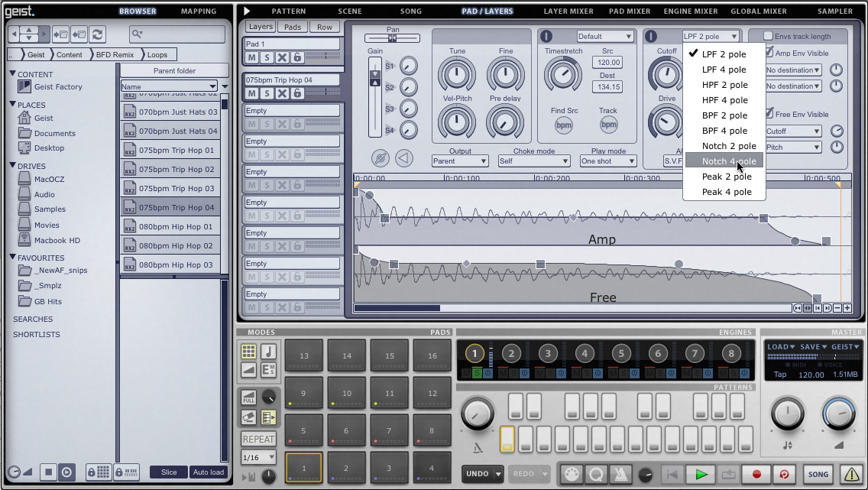Screen dimensions: 868x490
Task: Click the Parent folder button
Action: 174,70
